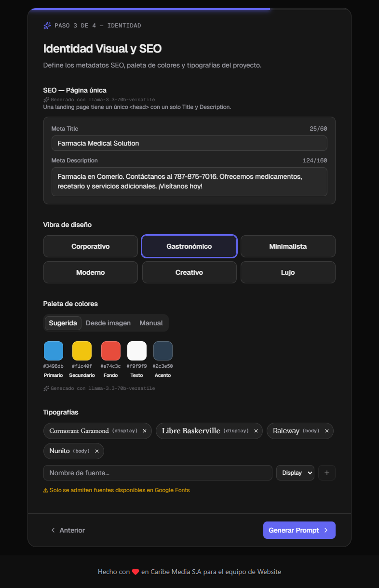Pick the dark navy Acento color swatch
The width and height of the screenshot is (379, 588).
pos(163,351)
